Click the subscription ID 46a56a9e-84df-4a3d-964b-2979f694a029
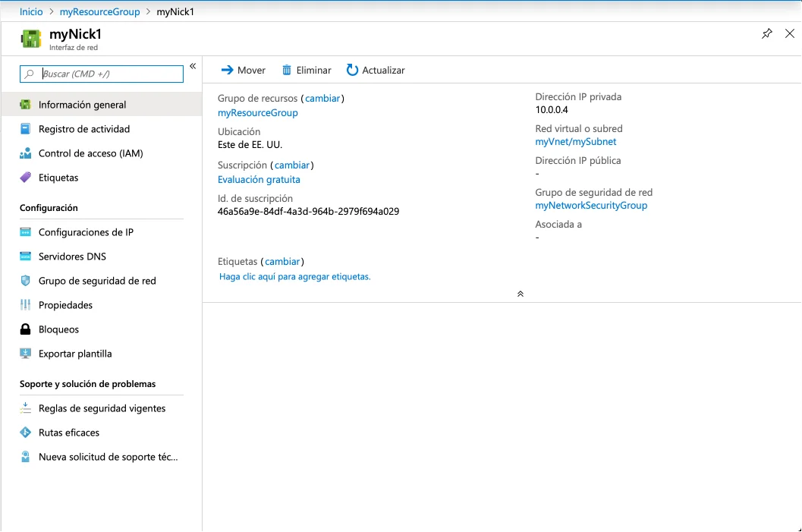 click(x=308, y=211)
